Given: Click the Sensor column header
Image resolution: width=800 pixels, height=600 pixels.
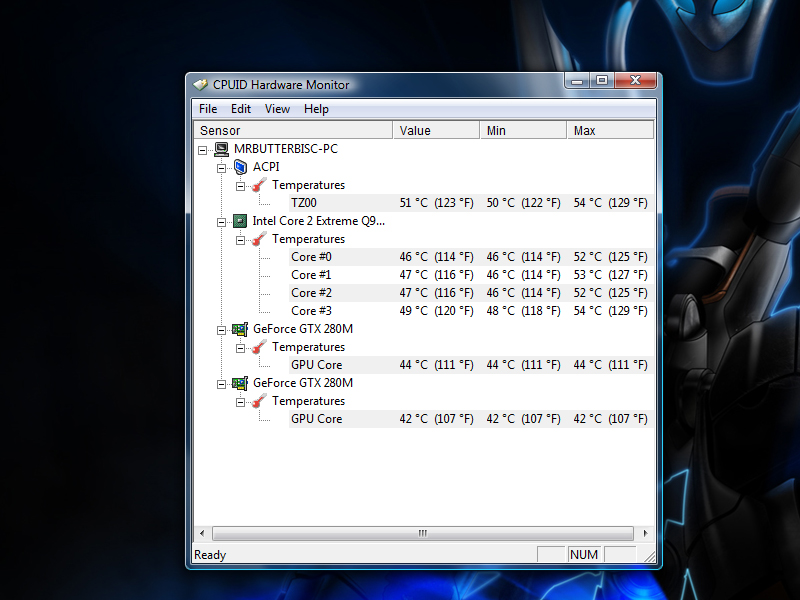Looking at the screenshot, I should (293, 131).
